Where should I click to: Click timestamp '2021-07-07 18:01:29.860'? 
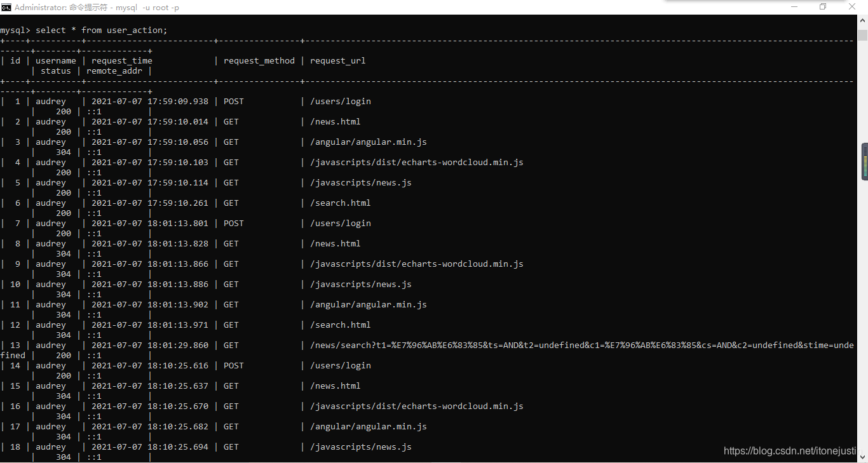tap(150, 346)
